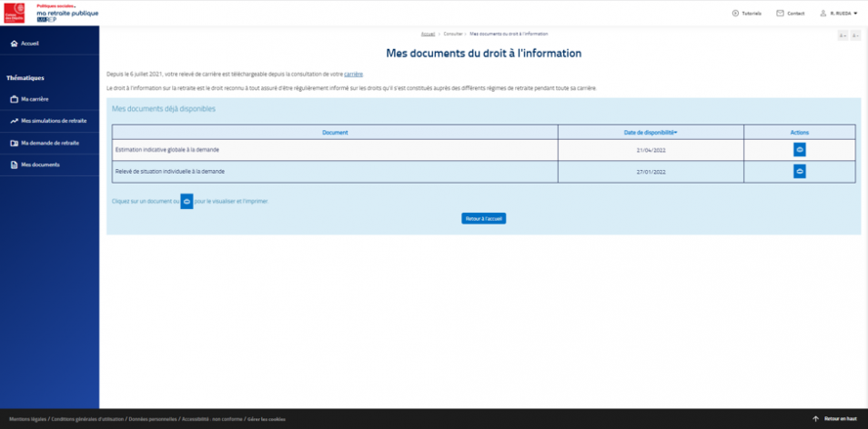The image size is (868, 429).
Task: Open the Tutoriels link text
Action: pyautogui.click(x=752, y=14)
